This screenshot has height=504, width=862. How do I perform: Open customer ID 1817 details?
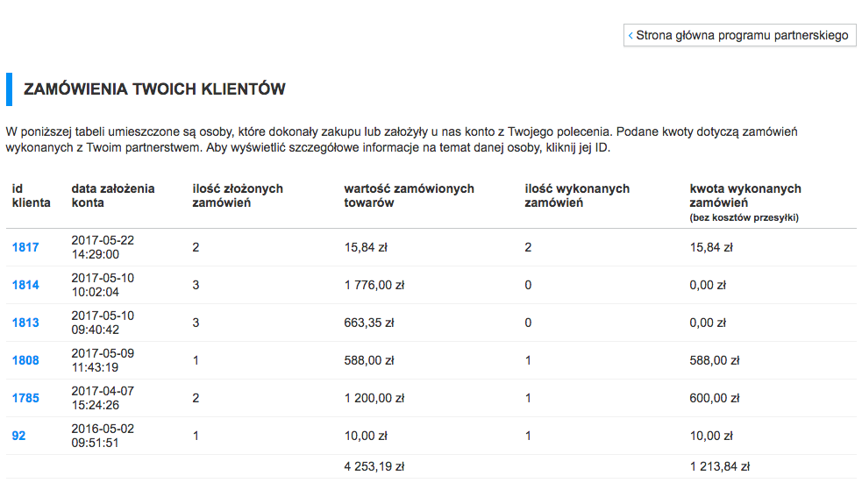(25, 247)
